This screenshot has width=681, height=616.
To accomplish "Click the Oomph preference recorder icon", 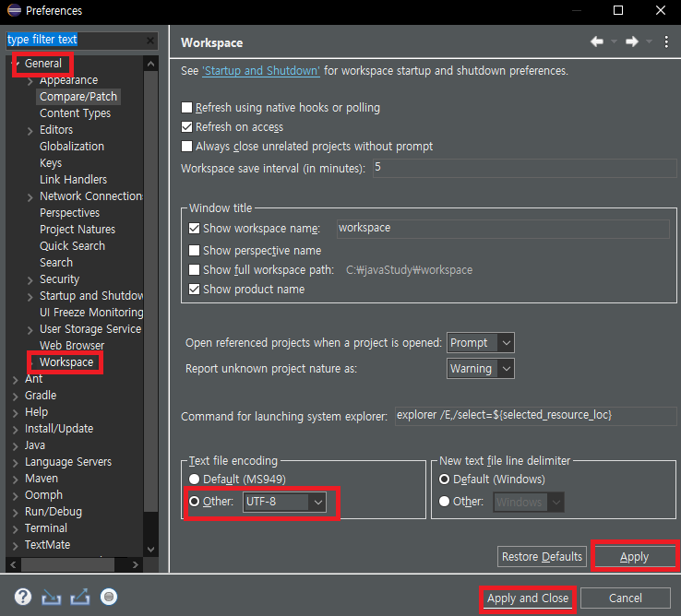I will 109,597.
